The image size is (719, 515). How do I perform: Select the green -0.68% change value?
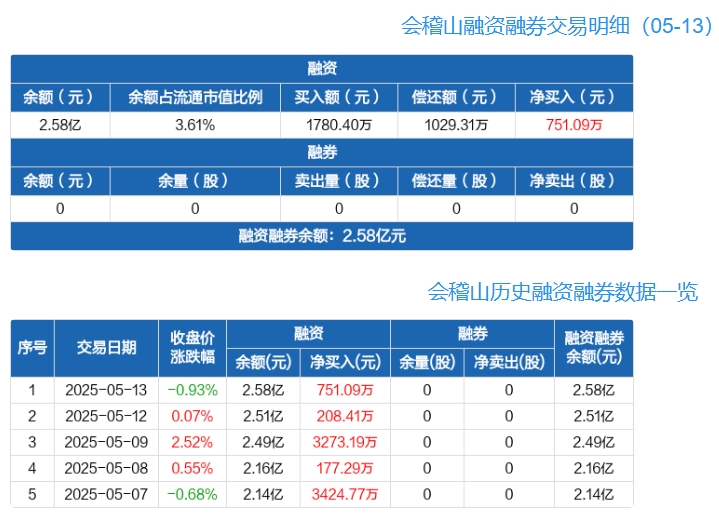coord(192,495)
